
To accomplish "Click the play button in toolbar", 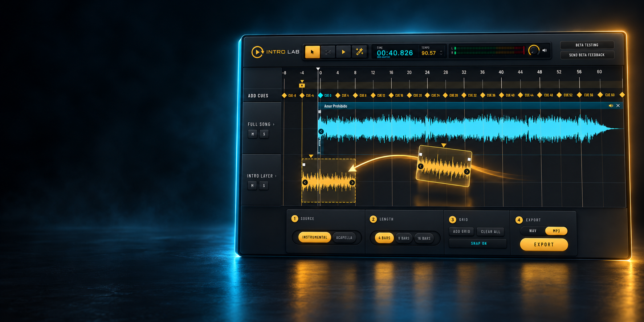I will 343,52.
